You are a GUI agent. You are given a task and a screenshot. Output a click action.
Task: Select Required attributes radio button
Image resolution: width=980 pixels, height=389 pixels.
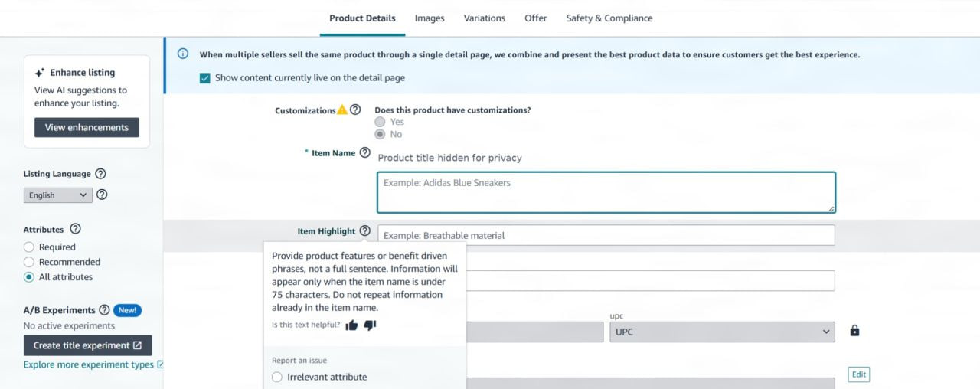click(x=29, y=247)
